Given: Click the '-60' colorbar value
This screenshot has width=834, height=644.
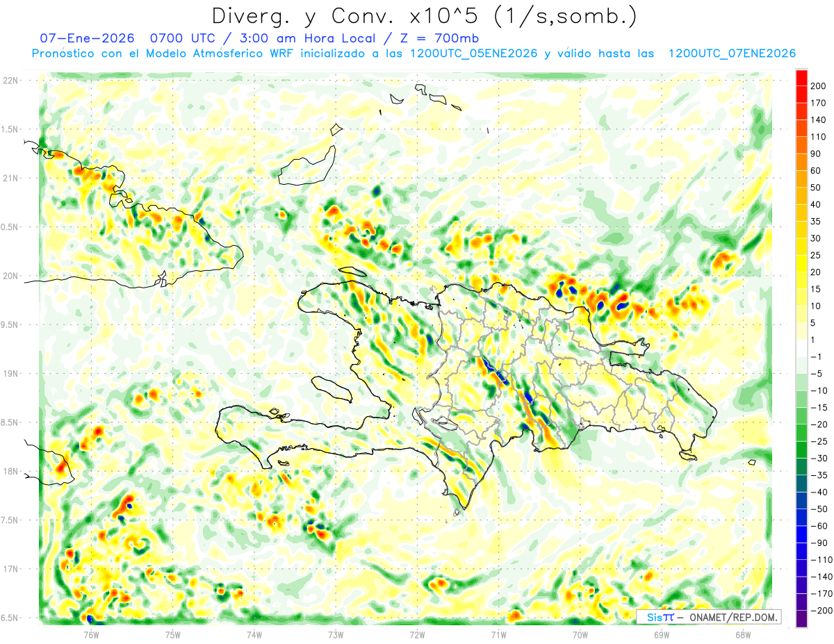Looking at the screenshot, I should [818, 526].
